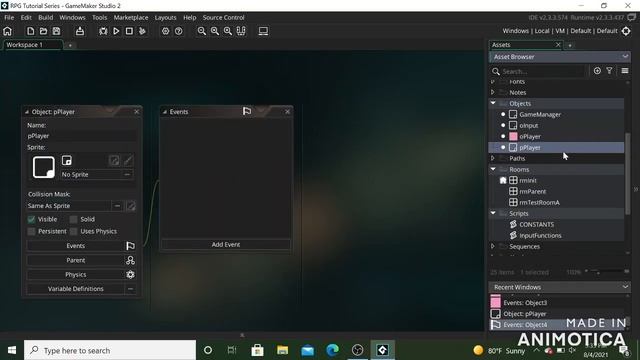Screen dimensions: 640x360
Task: Expand the Sequences folder
Action: pos(493,246)
